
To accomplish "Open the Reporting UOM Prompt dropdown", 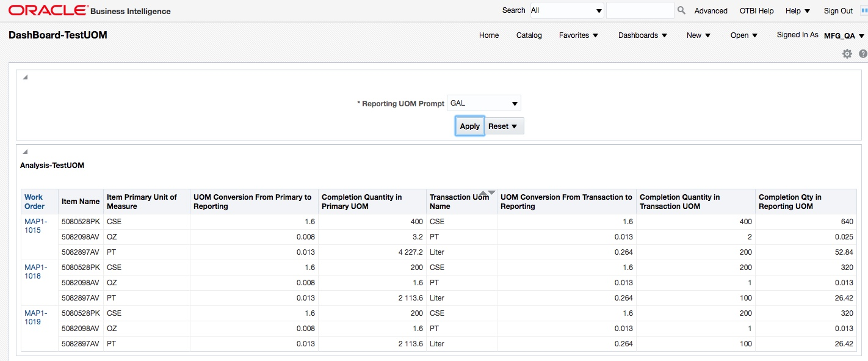I will [x=484, y=103].
